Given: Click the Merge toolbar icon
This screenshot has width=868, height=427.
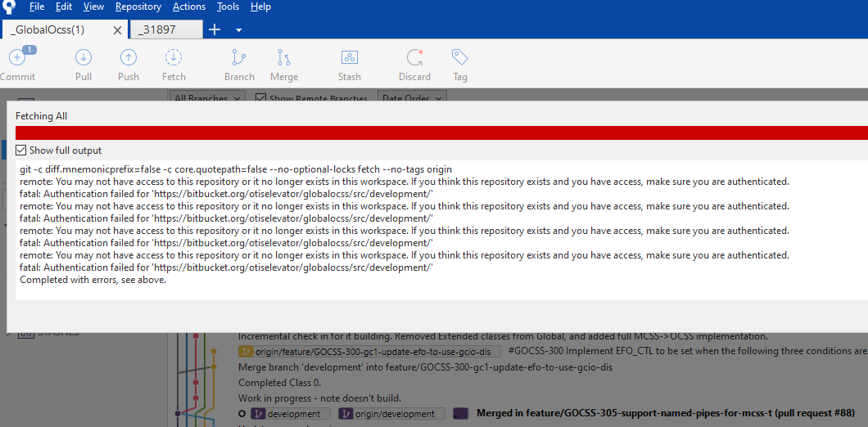Looking at the screenshot, I should point(284,57).
